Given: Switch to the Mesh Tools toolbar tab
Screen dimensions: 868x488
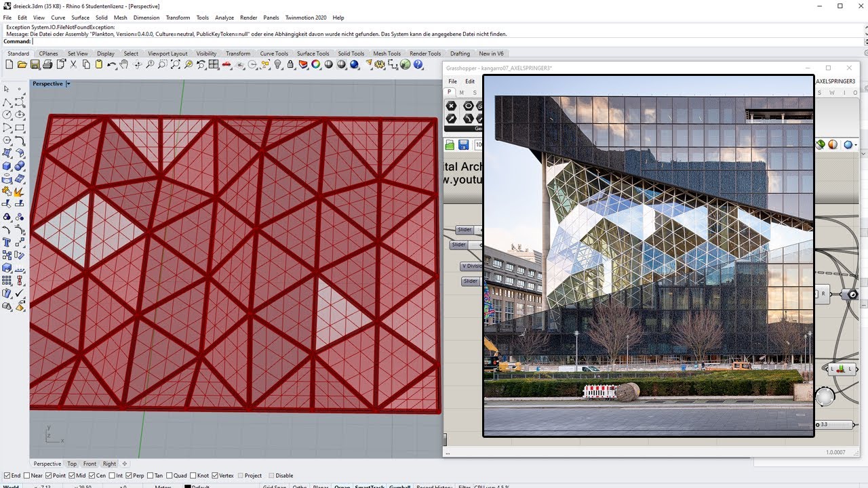Looking at the screenshot, I should (x=387, y=54).
